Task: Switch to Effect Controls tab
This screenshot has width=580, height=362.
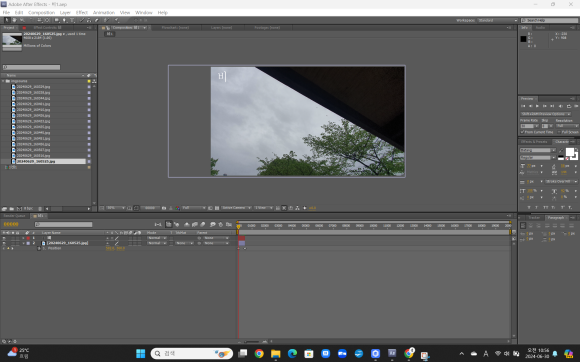Action: click(x=47, y=28)
